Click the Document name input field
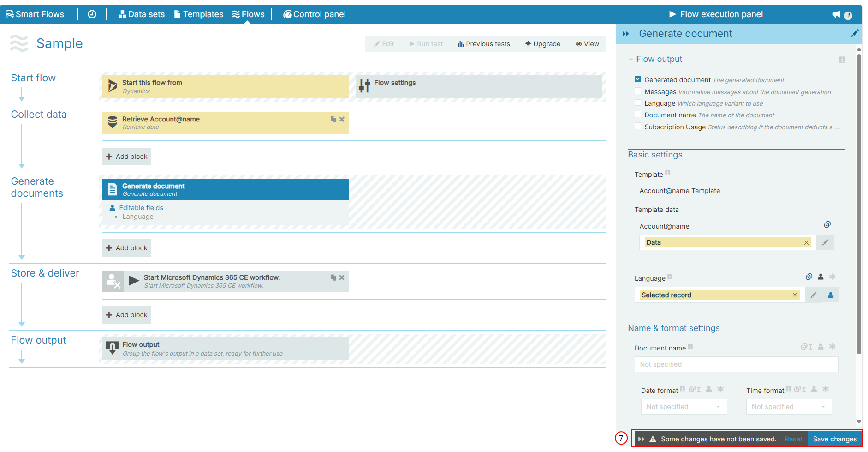868x452 pixels. 737,364
